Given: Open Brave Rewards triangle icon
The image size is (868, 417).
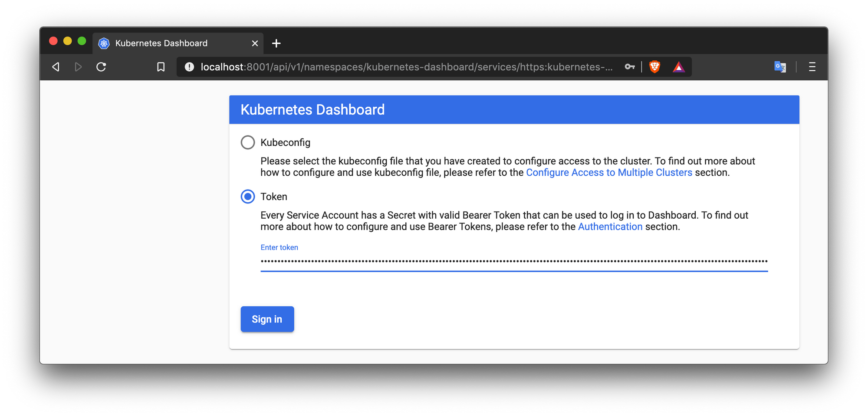Looking at the screenshot, I should [679, 67].
